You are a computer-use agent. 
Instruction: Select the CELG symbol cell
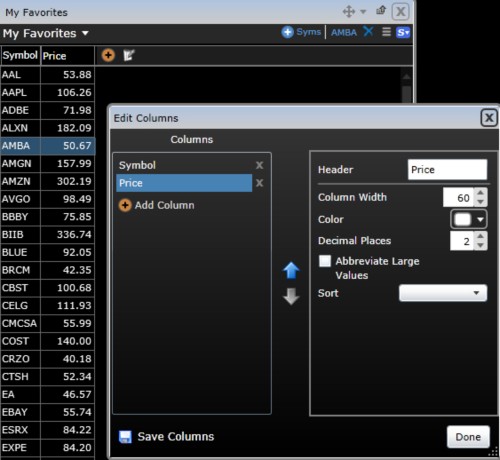pyautogui.click(x=20, y=306)
